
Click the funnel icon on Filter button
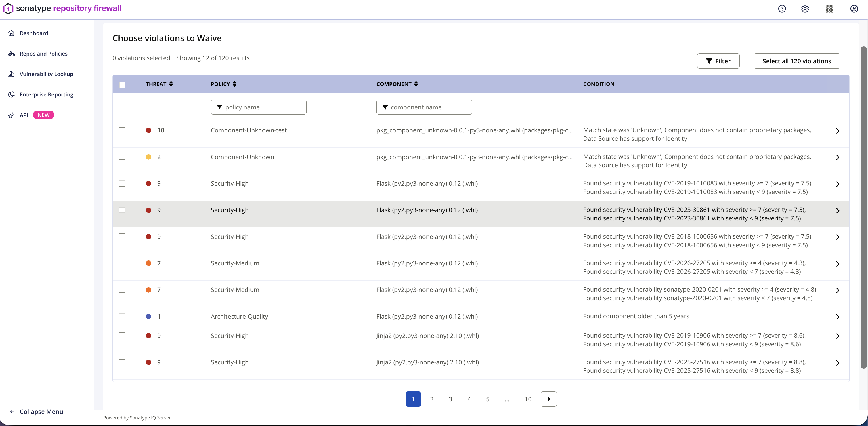coord(709,61)
